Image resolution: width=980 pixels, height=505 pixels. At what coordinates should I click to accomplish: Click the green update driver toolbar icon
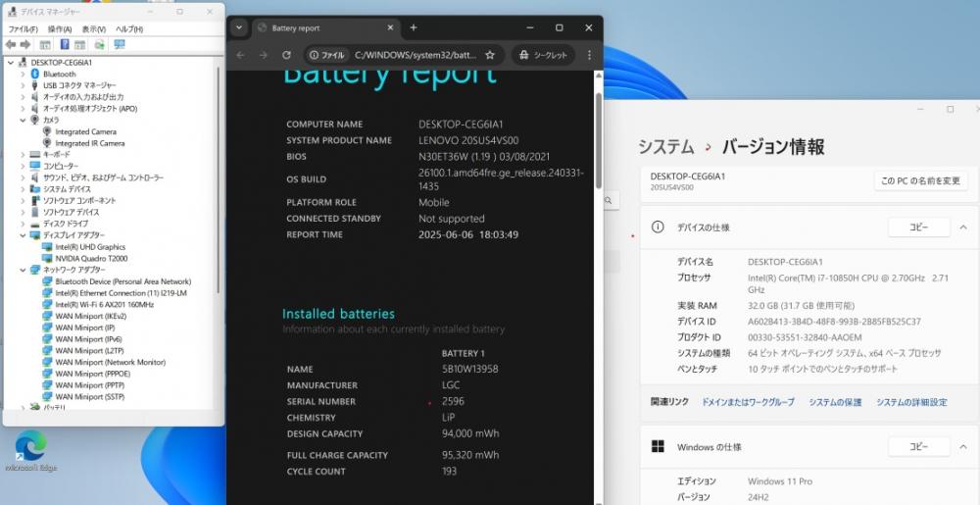tap(99, 44)
